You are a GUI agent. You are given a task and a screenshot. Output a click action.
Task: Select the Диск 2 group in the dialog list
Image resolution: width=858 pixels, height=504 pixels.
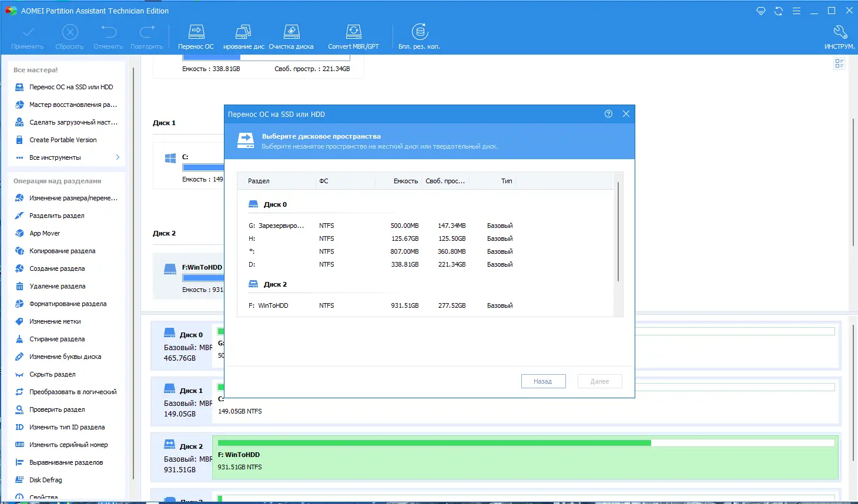pyautogui.click(x=276, y=284)
